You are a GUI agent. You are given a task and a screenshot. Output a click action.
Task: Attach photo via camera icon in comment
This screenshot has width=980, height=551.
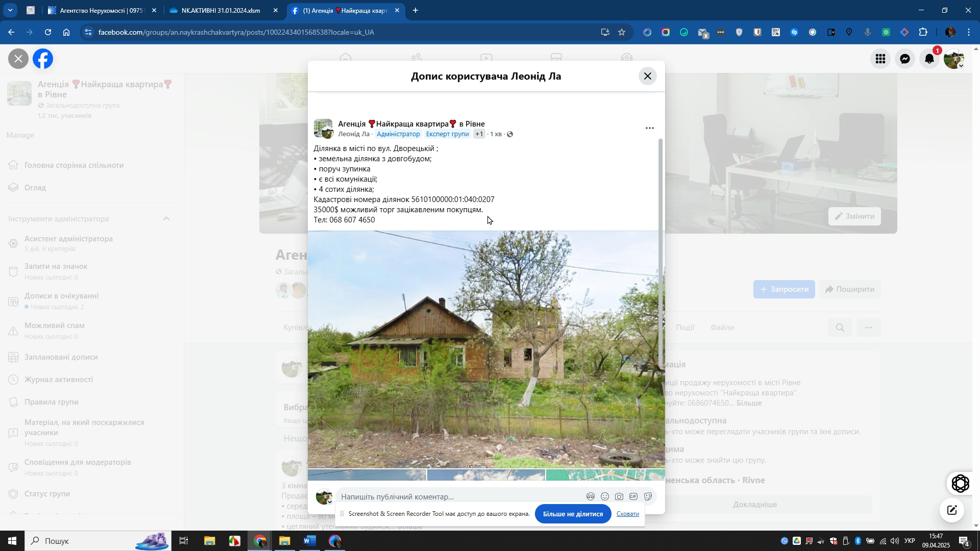[619, 497]
